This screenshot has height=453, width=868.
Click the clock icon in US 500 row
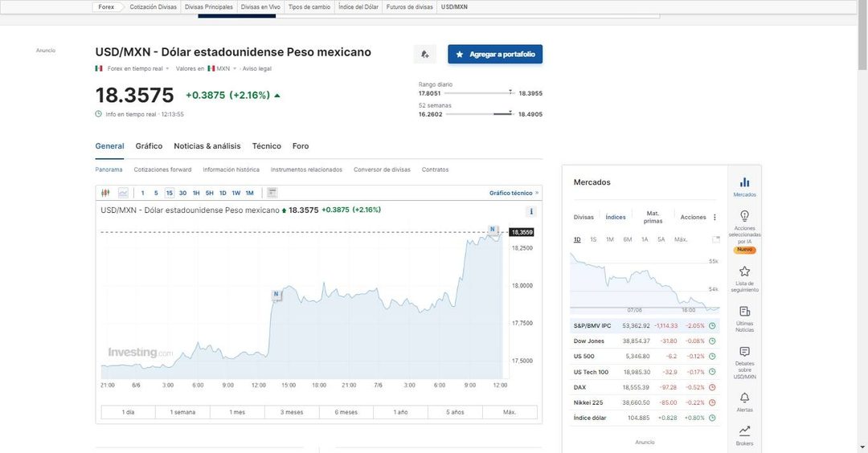pos(712,356)
